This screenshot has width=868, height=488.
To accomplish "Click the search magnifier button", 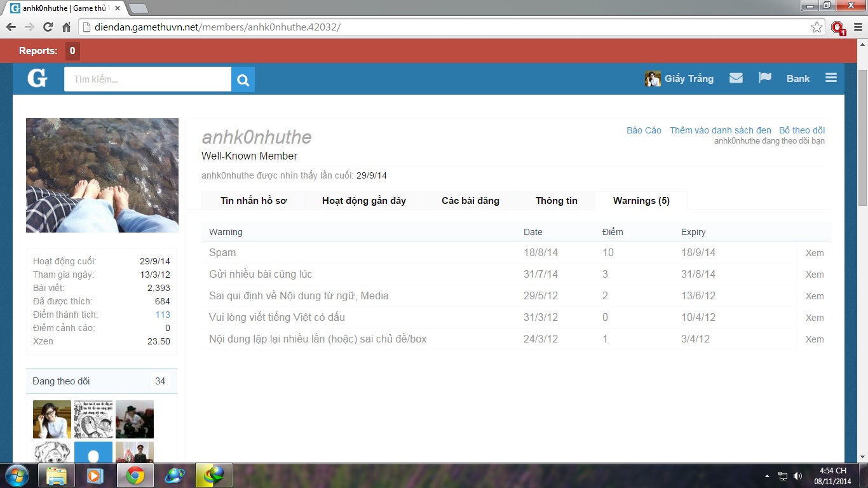I will pos(243,79).
